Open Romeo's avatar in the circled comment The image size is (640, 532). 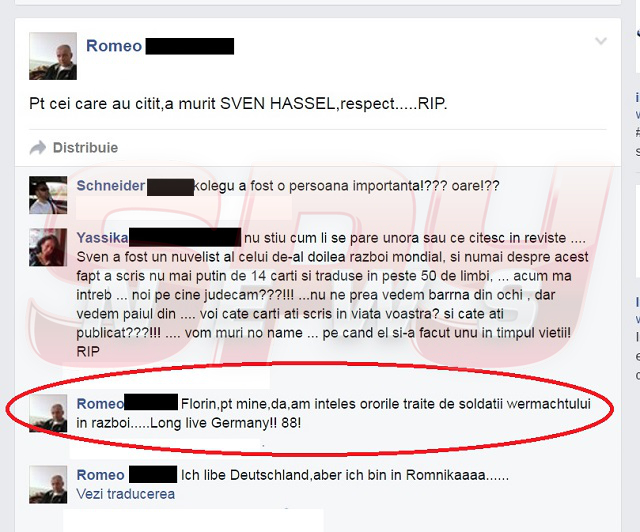coord(48,413)
